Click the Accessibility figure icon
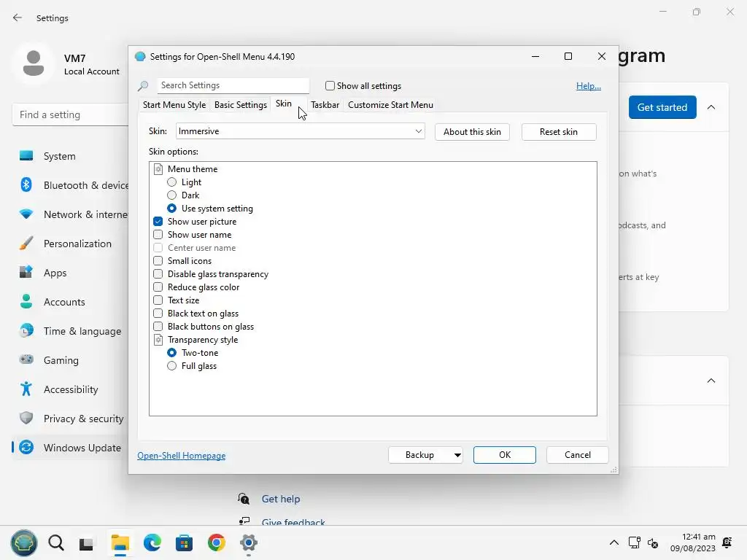 click(26, 389)
